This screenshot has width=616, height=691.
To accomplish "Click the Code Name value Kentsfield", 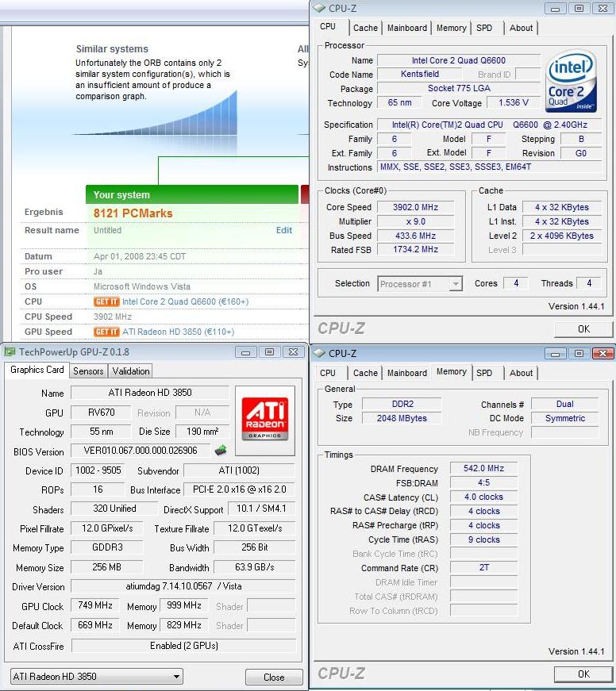I will (x=420, y=74).
